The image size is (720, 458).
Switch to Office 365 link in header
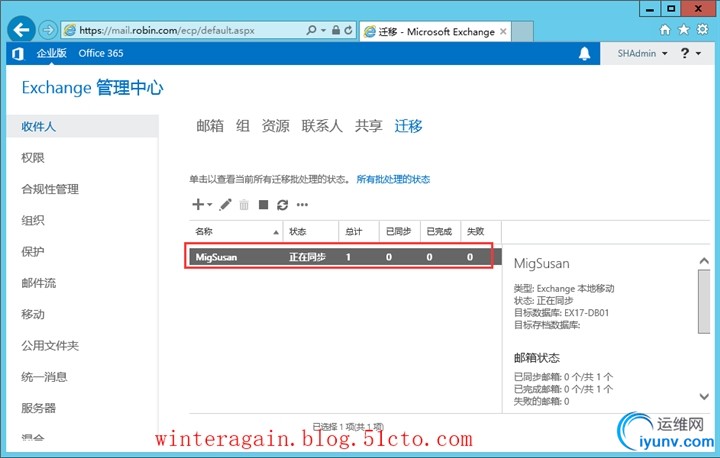pos(101,53)
